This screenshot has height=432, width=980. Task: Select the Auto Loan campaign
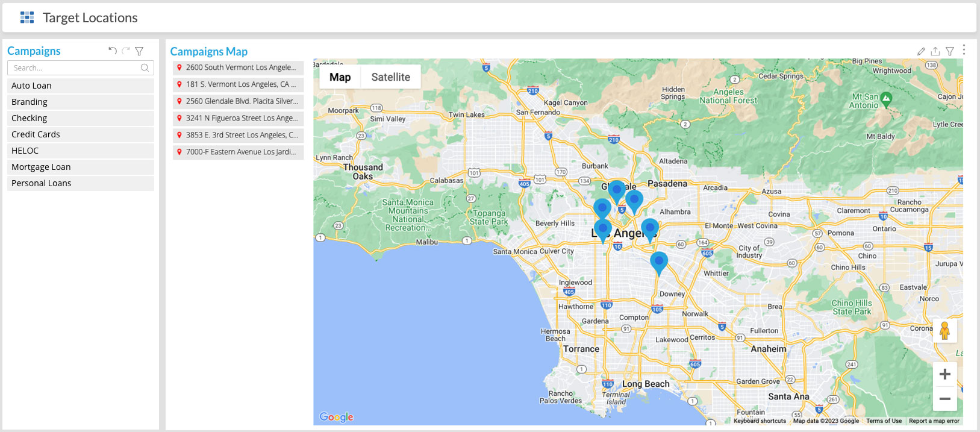click(81, 86)
